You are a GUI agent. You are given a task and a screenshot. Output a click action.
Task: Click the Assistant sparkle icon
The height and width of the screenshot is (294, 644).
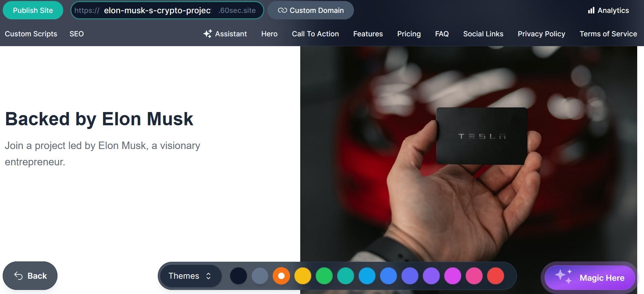[x=207, y=34]
